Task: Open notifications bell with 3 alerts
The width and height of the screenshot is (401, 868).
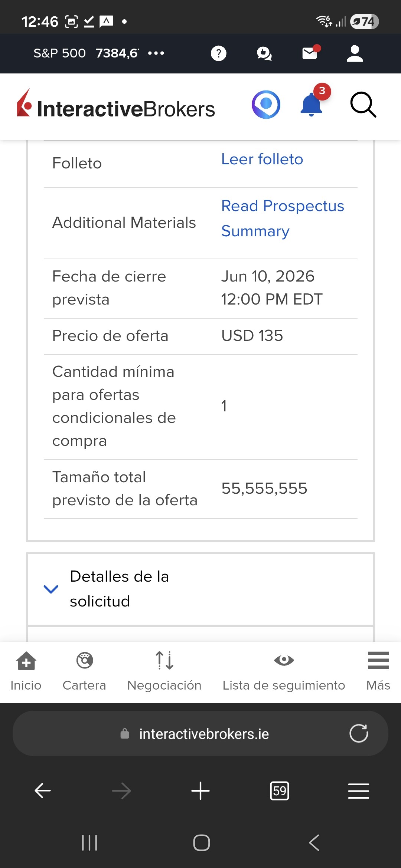Action: (x=311, y=104)
